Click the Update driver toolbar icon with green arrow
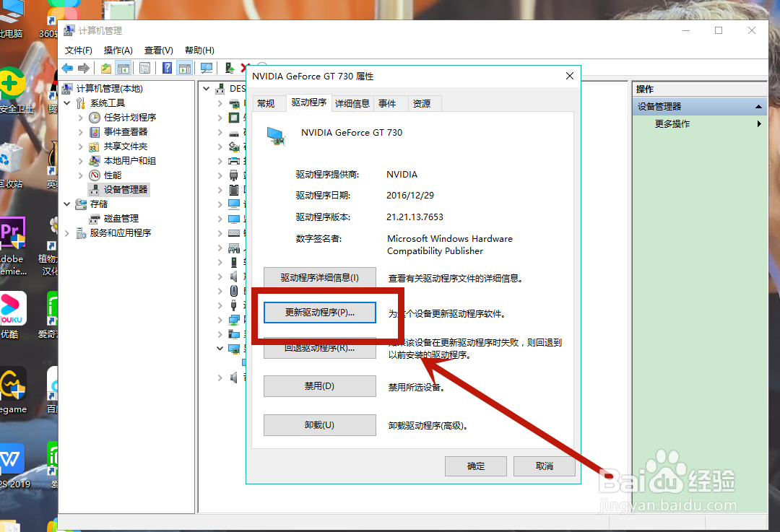Screen dimensions: 780x532 coord(229,68)
